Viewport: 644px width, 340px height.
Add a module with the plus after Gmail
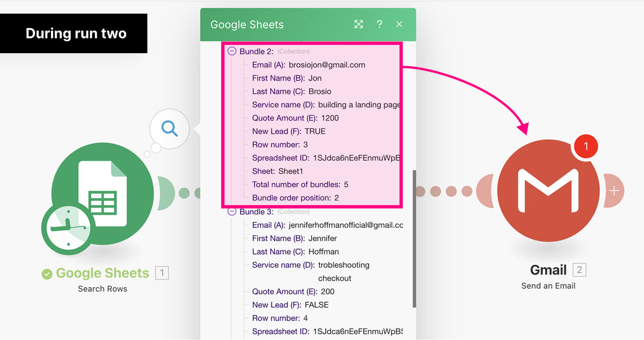pos(614,191)
